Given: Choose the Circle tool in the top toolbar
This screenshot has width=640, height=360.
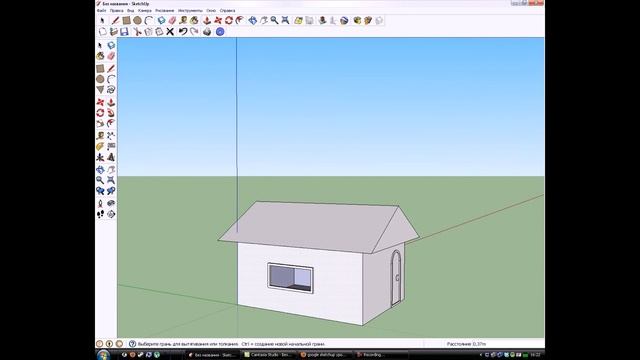Looking at the screenshot, I should tap(138, 20).
